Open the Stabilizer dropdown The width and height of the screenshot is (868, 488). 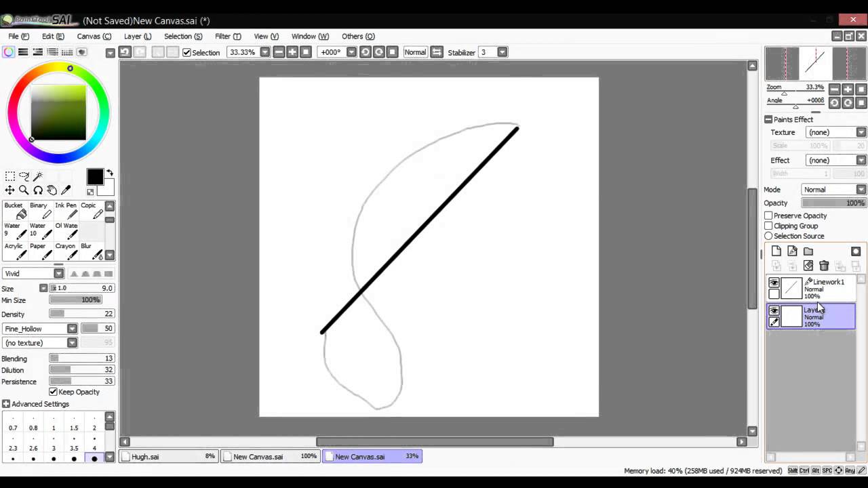click(x=502, y=52)
